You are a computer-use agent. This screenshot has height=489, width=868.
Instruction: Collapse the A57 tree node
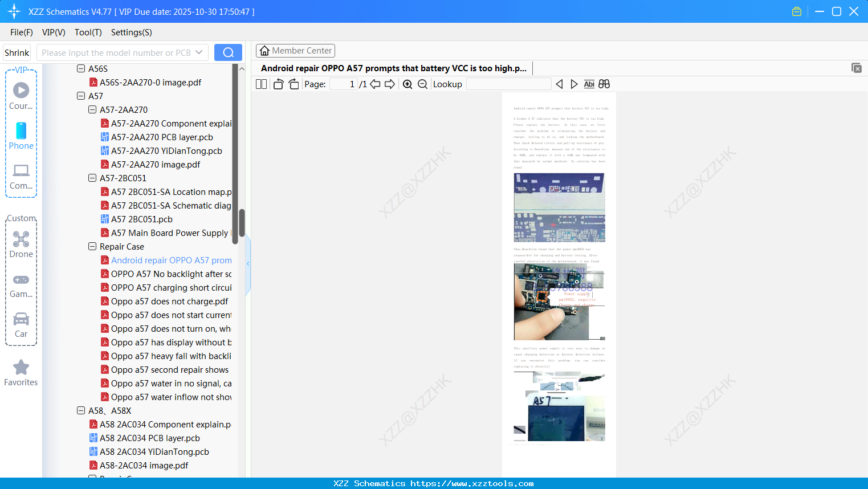coord(81,96)
